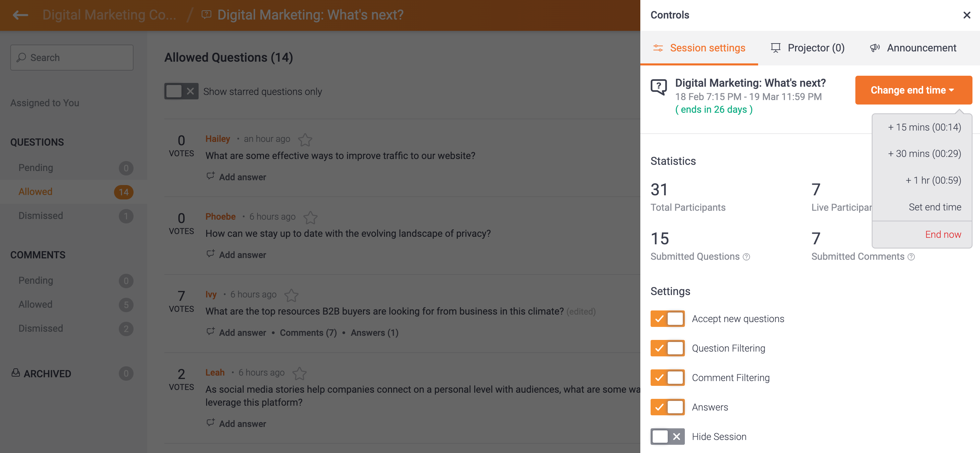Screen dimensions: 980x453
Task: Click Add answer under Ivy's question
Action: 242,333
